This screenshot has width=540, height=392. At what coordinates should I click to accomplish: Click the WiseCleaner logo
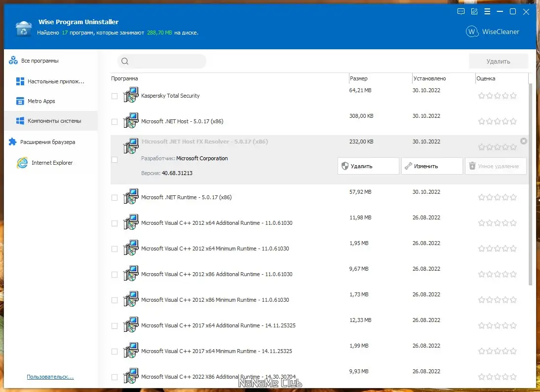(493, 32)
